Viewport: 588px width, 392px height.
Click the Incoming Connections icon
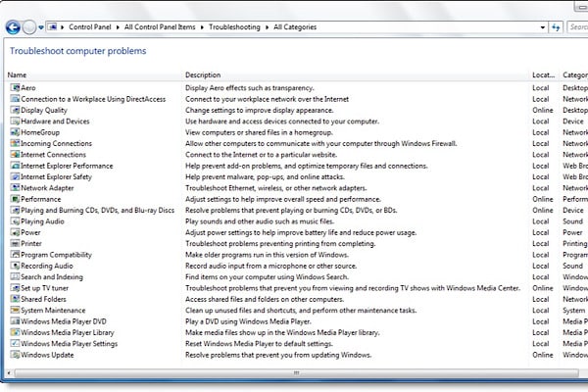point(15,143)
